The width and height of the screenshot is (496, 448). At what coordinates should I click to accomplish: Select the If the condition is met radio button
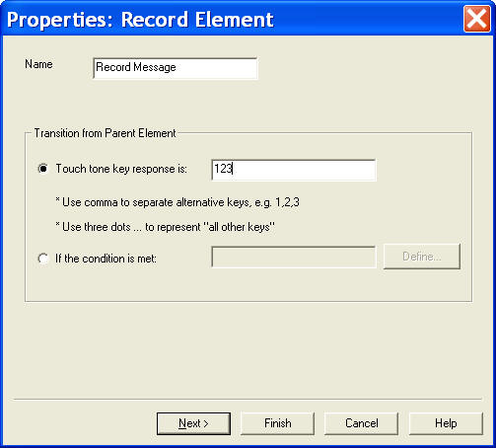(x=43, y=259)
